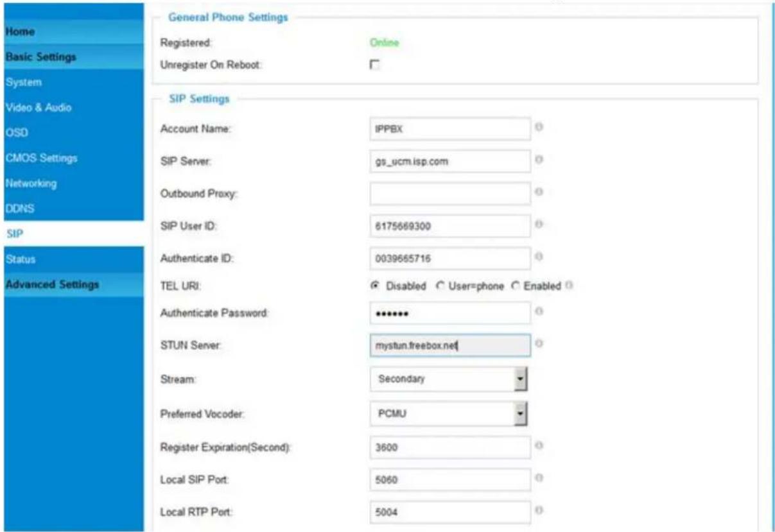775x532 pixels.
Task: Click the General Phone Settings heading
Action: click(228, 17)
